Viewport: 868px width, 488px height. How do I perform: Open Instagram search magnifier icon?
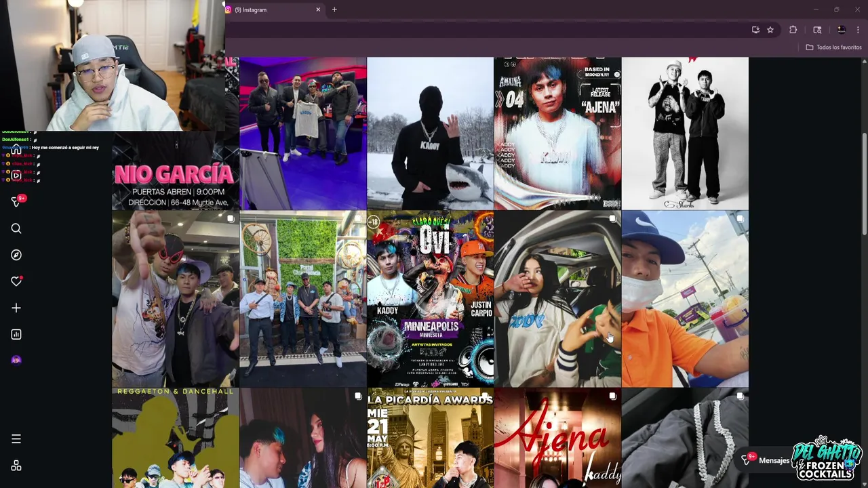tap(16, 228)
